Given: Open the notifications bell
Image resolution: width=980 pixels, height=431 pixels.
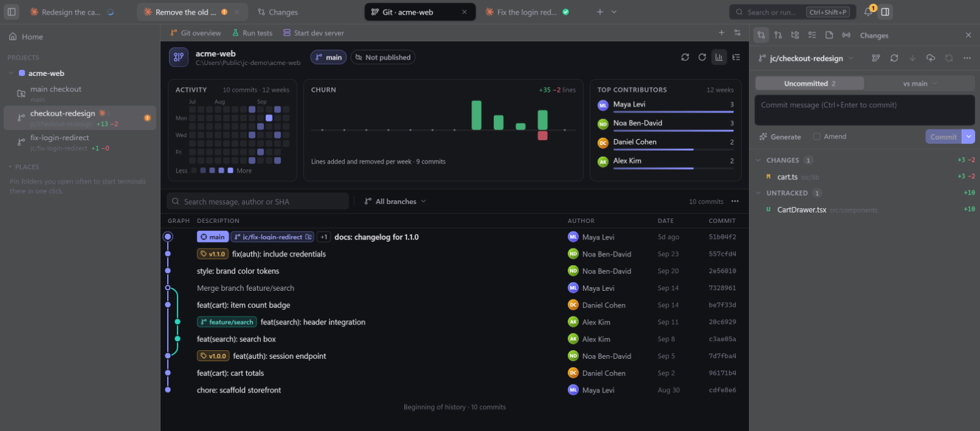Looking at the screenshot, I should click(x=869, y=12).
